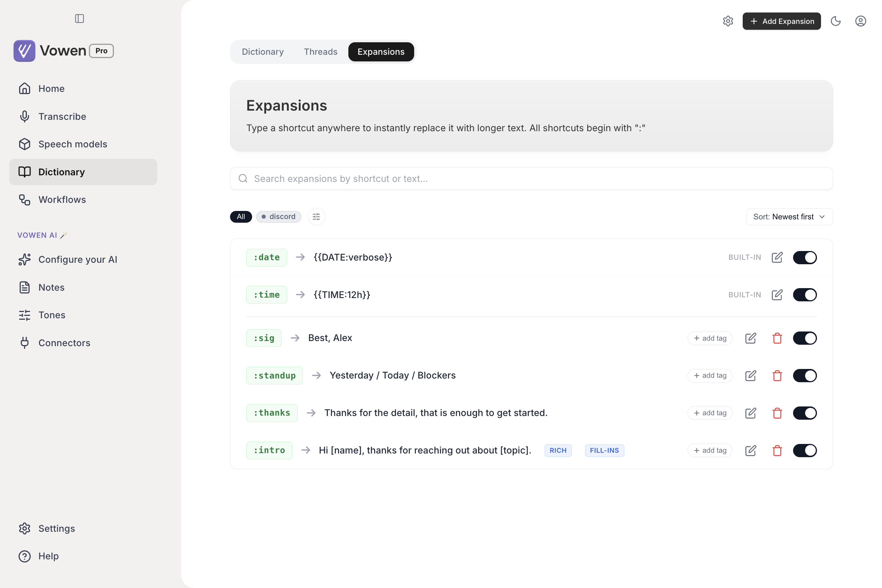Click the BUILT-IN label on :date

pos(745,257)
